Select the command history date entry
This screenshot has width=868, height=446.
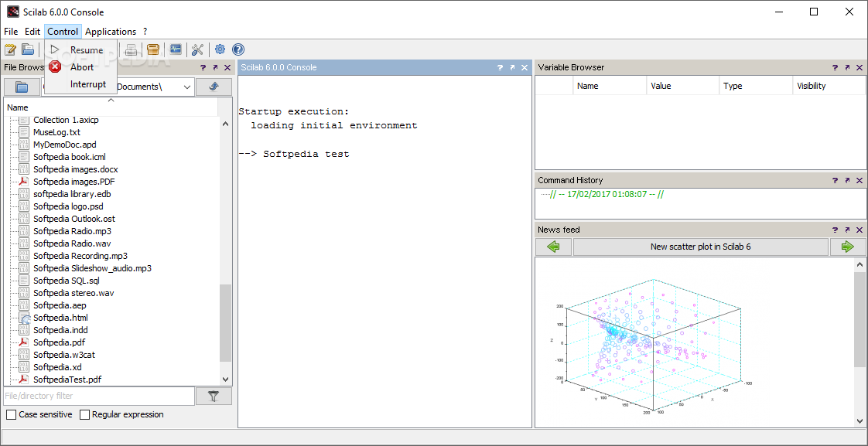(607, 194)
